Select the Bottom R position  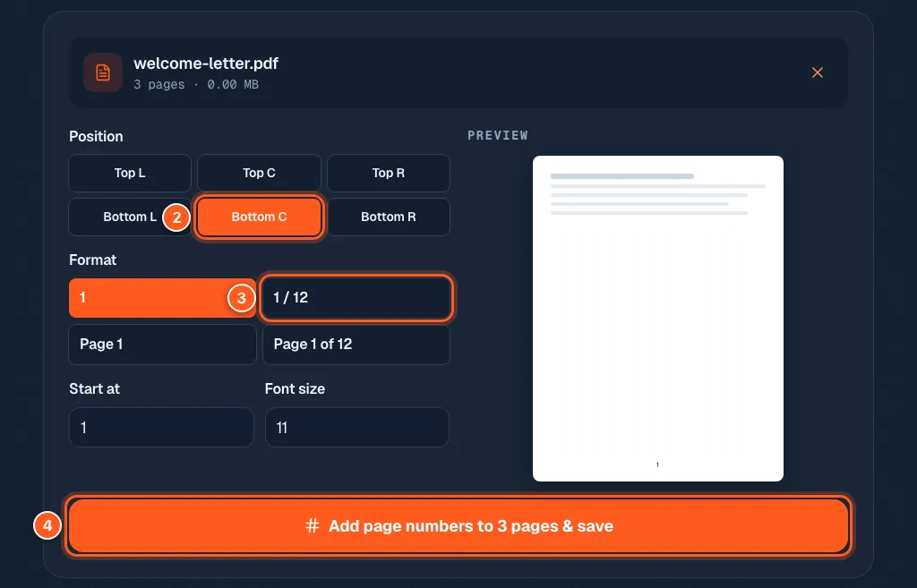(389, 217)
